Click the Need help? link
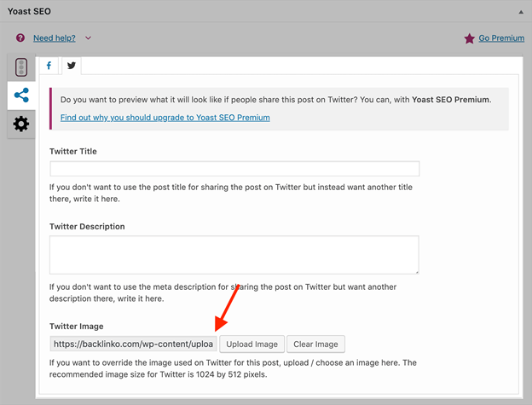 pyautogui.click(x=55, y=38)
